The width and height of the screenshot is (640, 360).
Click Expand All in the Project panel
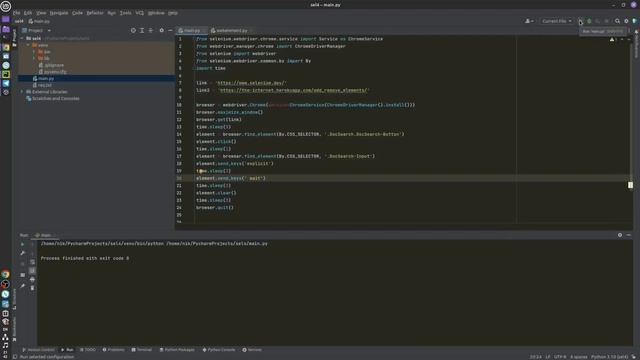pyautogui.click(x=142, y=30)
